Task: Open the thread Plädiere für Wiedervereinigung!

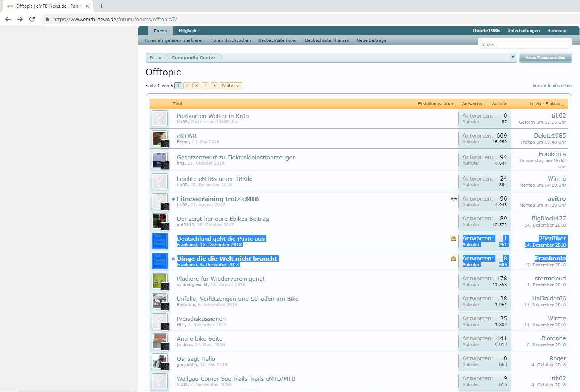Action: click(220, 279)
